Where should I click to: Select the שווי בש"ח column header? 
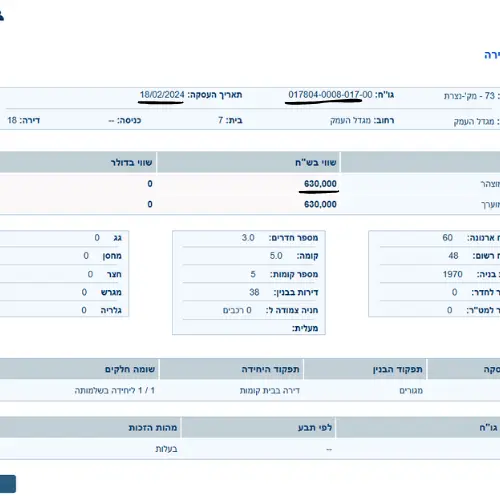[x=248, y=162]
